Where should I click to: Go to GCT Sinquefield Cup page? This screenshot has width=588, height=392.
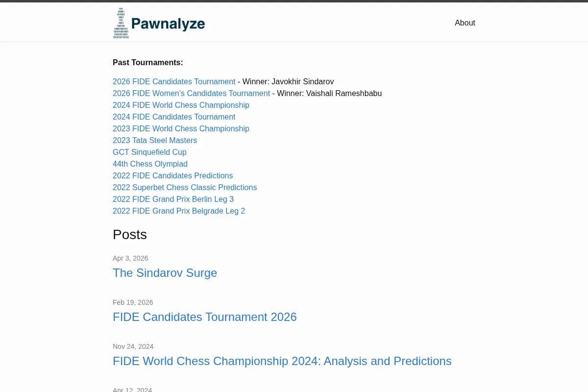tap(149, 152)
